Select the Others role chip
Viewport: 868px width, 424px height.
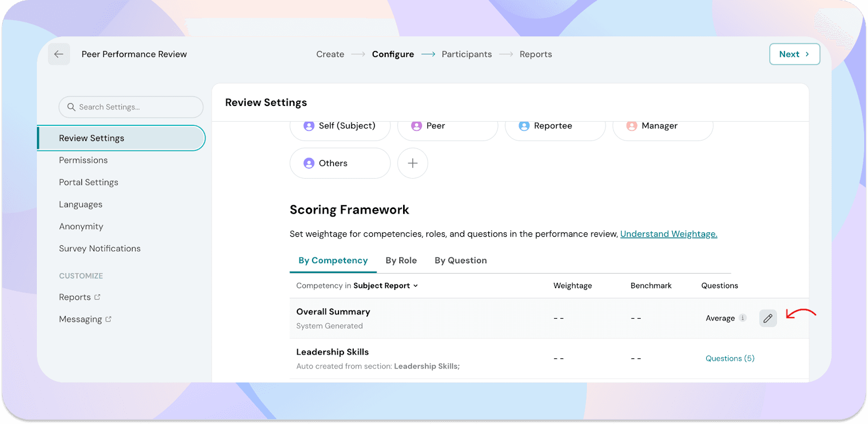340,163
